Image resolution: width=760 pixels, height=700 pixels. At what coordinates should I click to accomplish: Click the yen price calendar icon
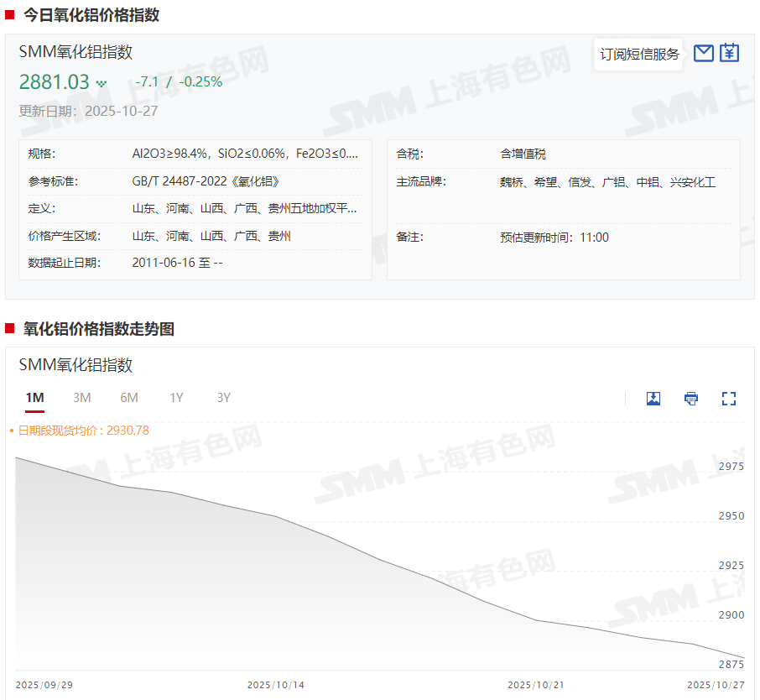(x=729, y=53)
